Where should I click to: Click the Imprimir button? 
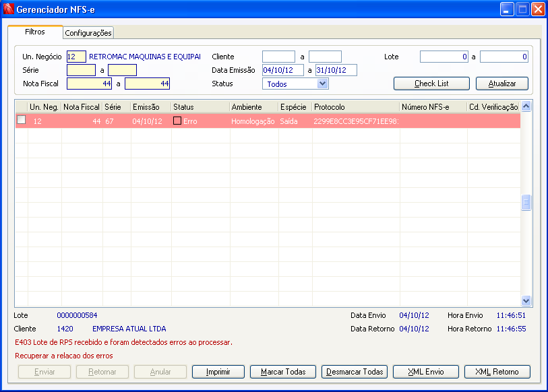218,372
